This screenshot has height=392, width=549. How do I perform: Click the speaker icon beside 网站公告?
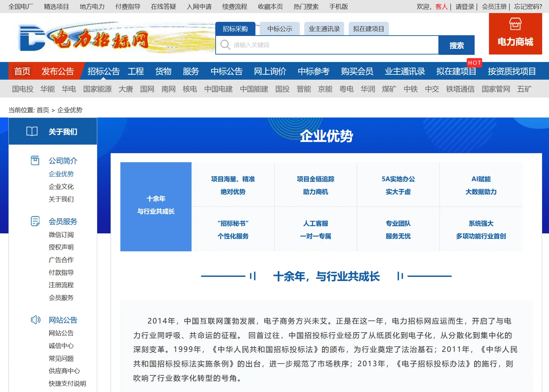pos(35,319)
